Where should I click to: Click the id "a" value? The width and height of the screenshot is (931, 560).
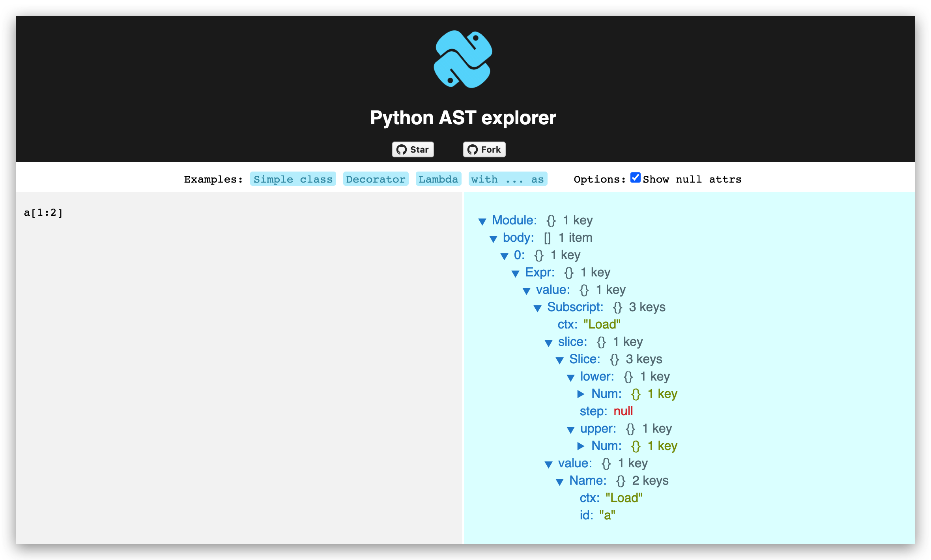coord(607,515)
